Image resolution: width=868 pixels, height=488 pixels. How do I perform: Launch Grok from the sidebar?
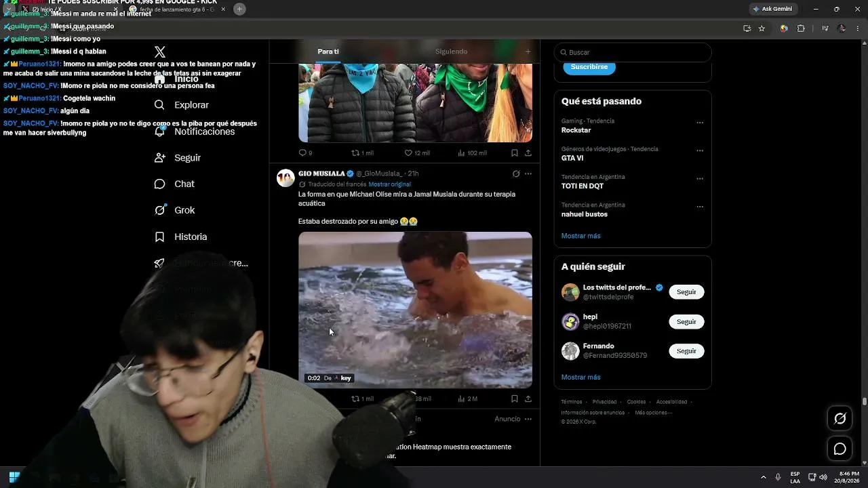click(175, 210)
